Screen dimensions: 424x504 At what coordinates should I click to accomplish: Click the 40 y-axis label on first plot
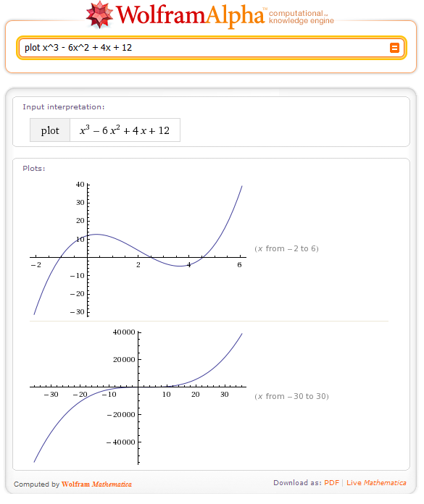80,185
